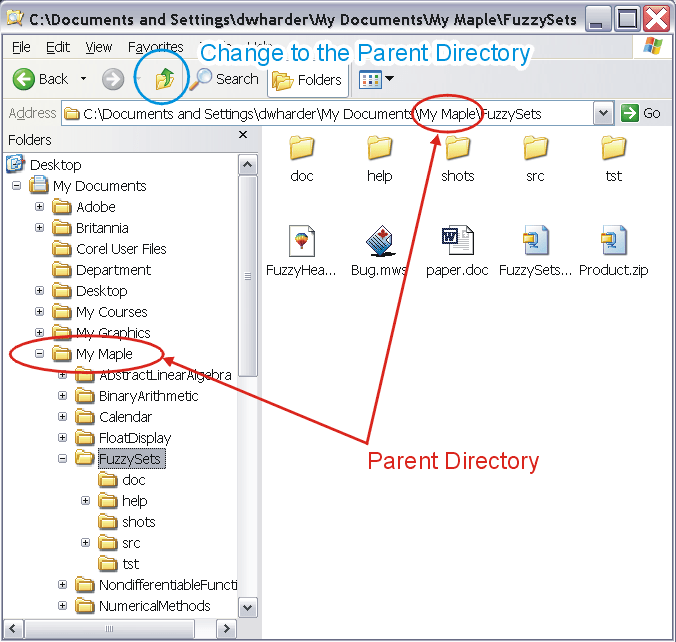
Task: Select NondifferentiableFuncti folder in tree
Action: [156, 585]
